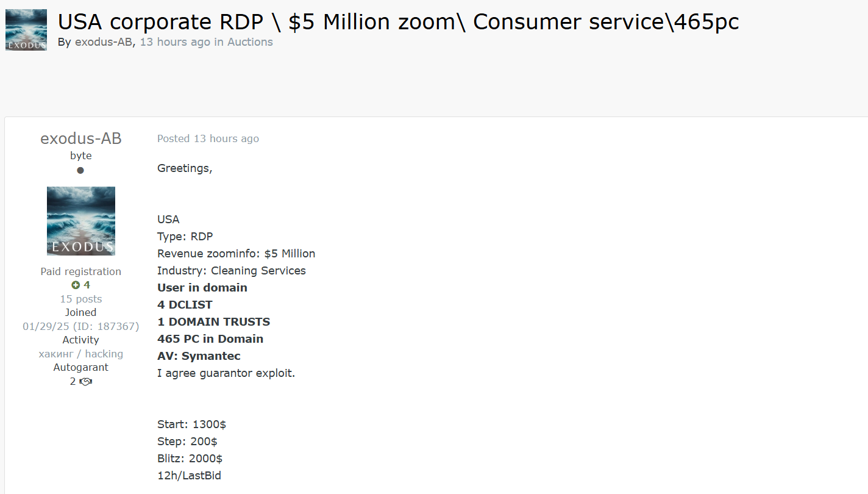Viewport: 868px width, 494px height.
Task: Click the handshake deals icon under Autogarant
Action: (x=86, y=382)
